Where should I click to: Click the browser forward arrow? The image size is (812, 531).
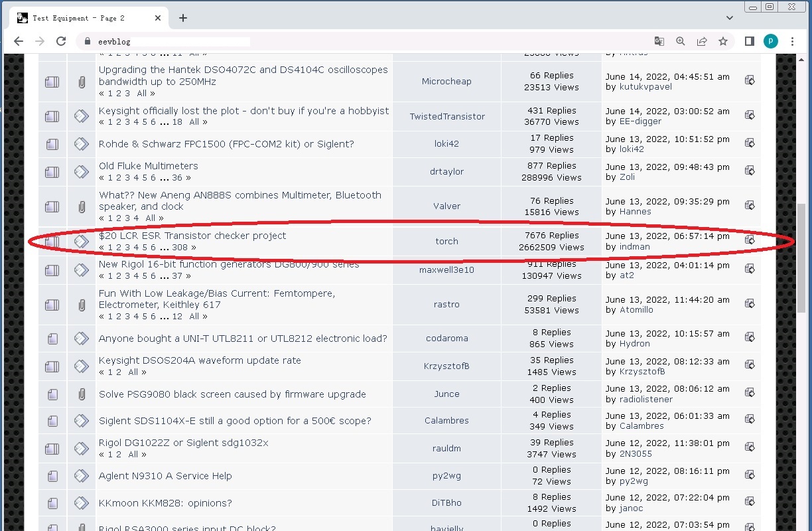[x=40, y=41]
